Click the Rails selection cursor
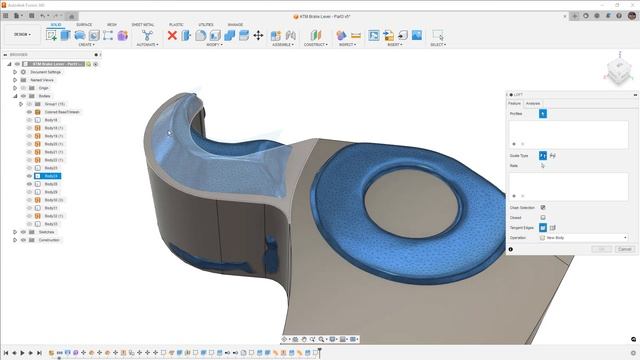The image size is (640, 360). click(543, 166)
